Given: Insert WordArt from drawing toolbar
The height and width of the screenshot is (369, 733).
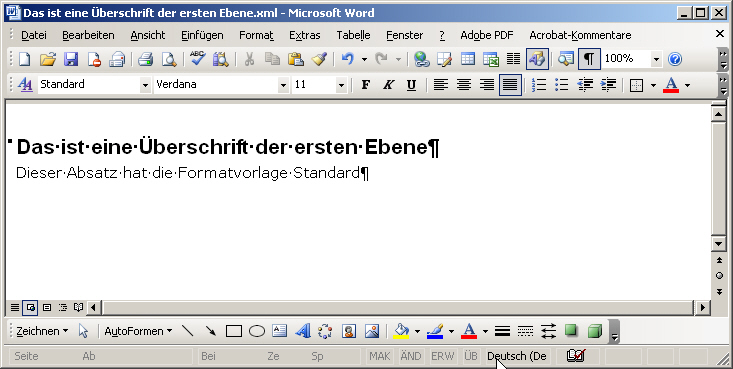Looking at the screenshot, I should [302, 331].
